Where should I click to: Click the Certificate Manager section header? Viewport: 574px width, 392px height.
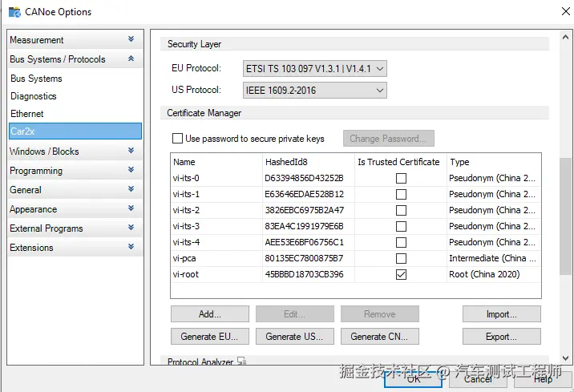(354, 113)
